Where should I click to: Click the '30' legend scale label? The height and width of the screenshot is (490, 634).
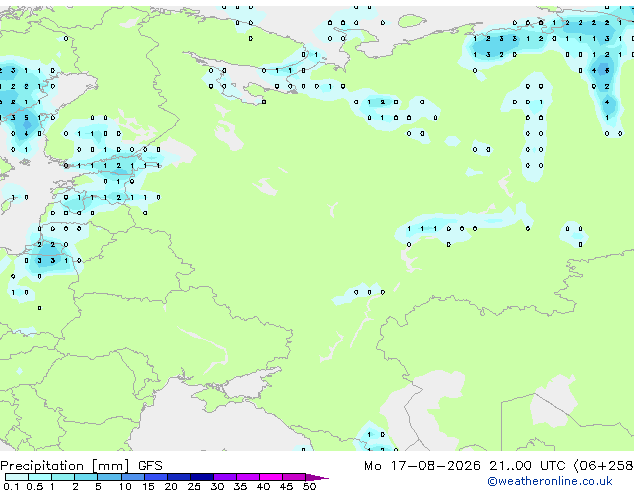tap(217, 486)
